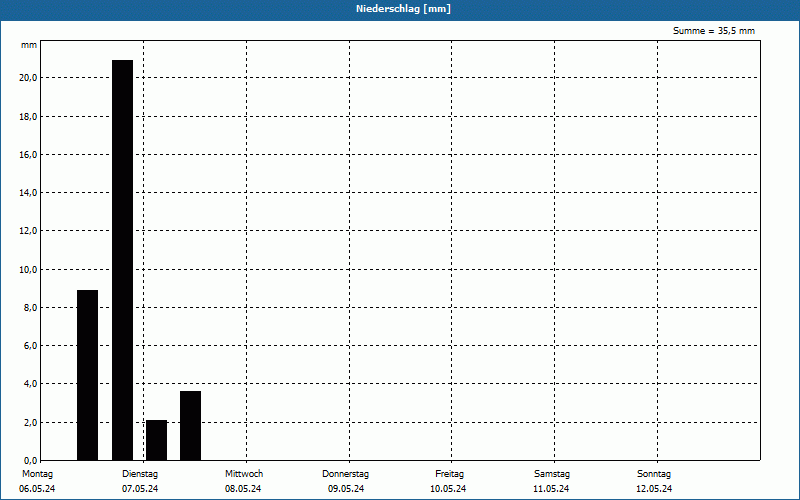Click the 4,0 y-axis value
This screenshot has width=800, height=500.
(30, 384)
